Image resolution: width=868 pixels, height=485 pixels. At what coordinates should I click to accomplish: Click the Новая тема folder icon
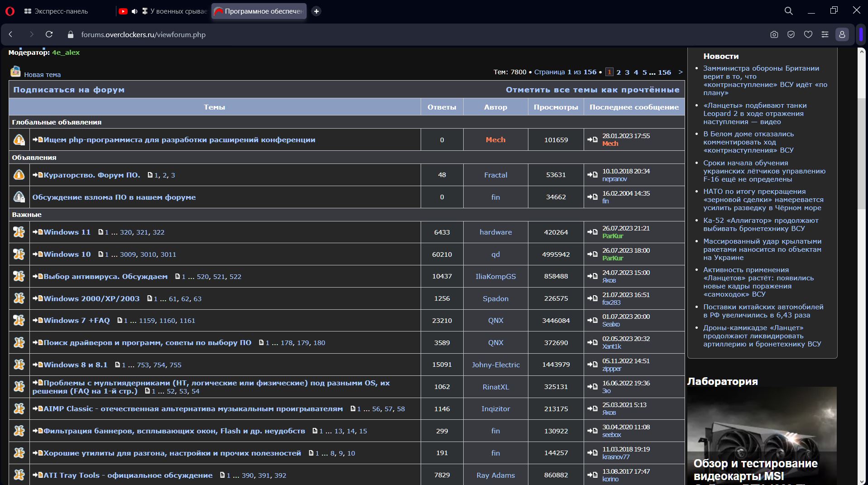16,72
